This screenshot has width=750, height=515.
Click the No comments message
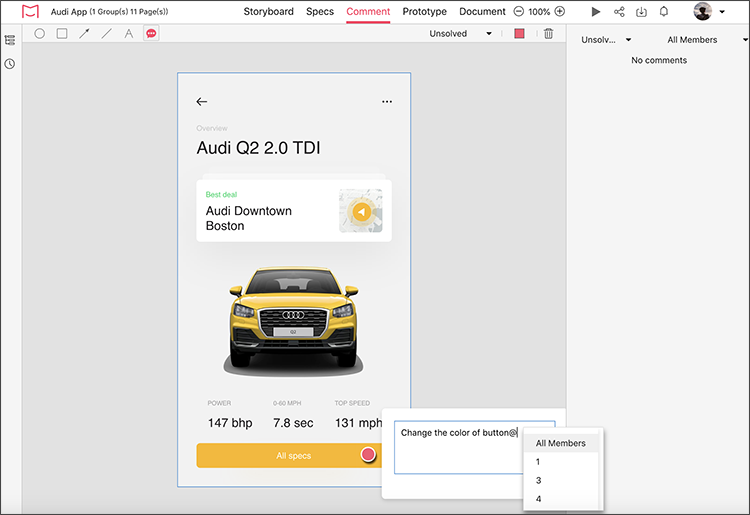point(659,60)
